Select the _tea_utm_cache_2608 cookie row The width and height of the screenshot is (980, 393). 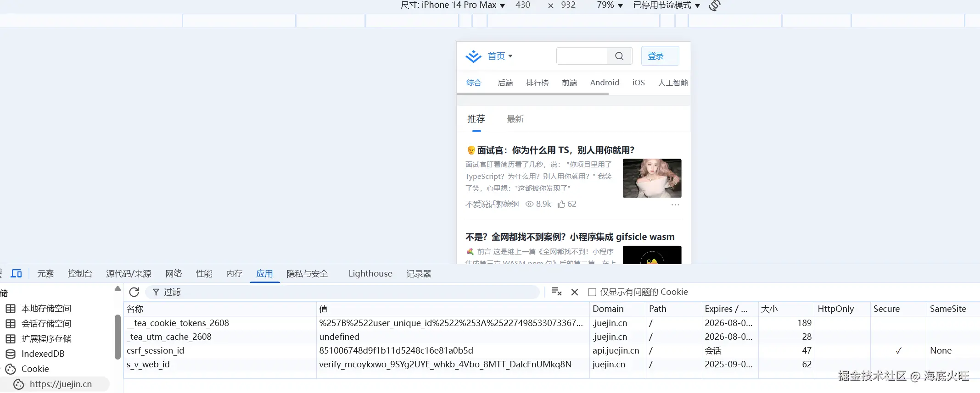tap(552, 337)
